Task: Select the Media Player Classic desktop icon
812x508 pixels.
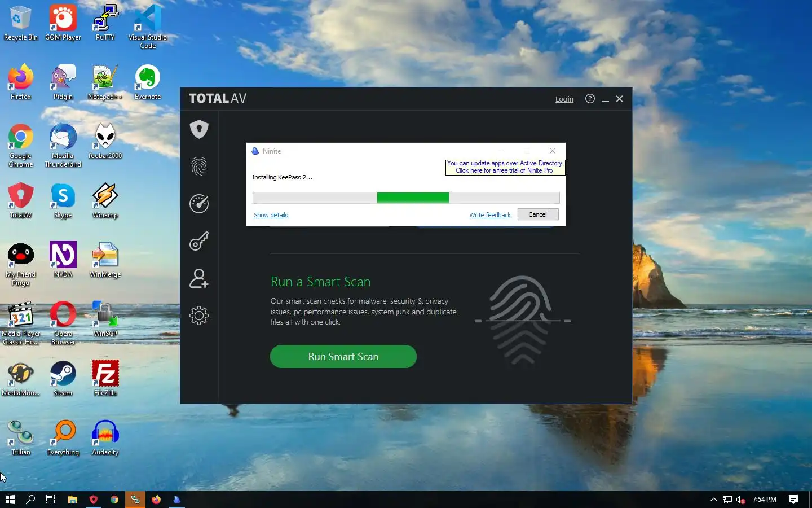Action: 21,324
